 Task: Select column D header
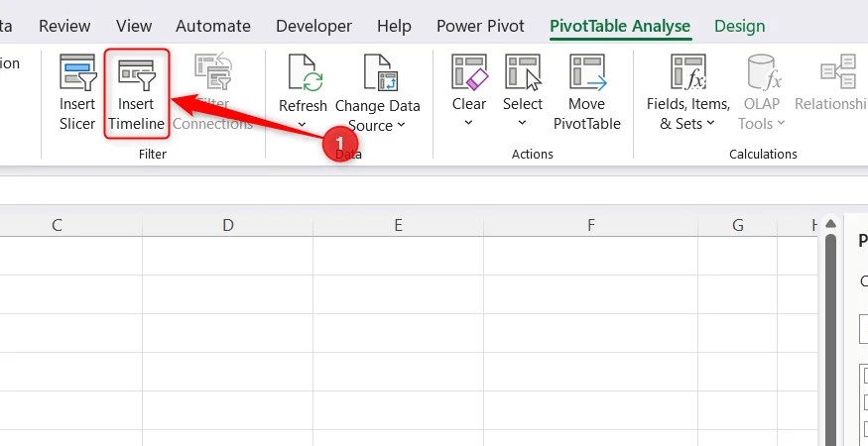click(227, 225)
